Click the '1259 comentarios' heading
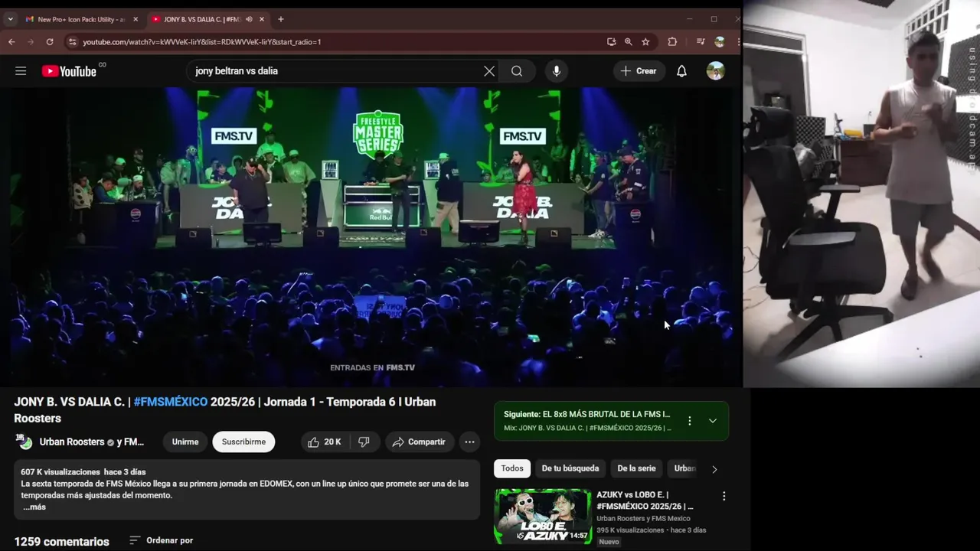The height and width of the screenshot is (551, 980). pos(61,542)
